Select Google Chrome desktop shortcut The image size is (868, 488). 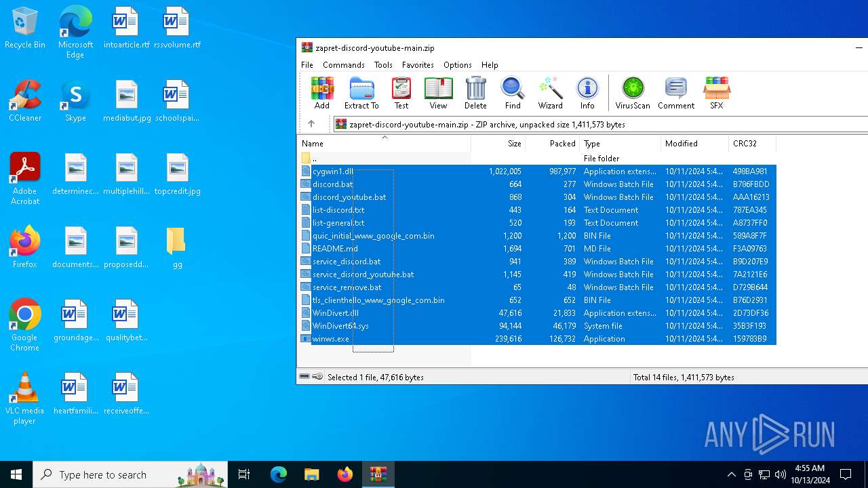[x=25, y=325]
